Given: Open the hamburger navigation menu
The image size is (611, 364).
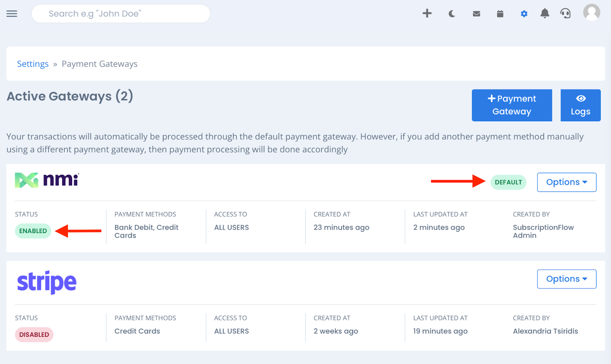Looking at the screenshot, I should click(12, 14).
